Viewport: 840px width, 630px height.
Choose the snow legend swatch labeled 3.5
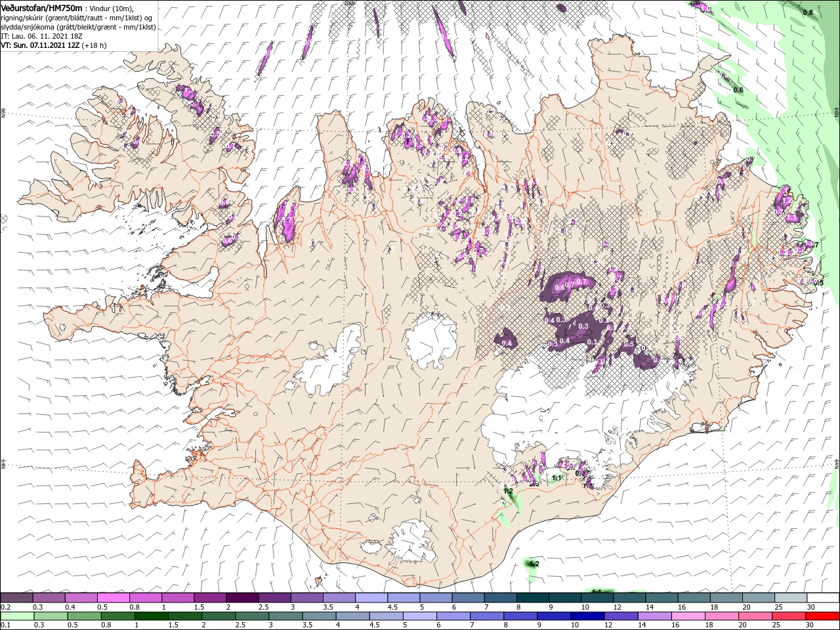click(339, 598)
